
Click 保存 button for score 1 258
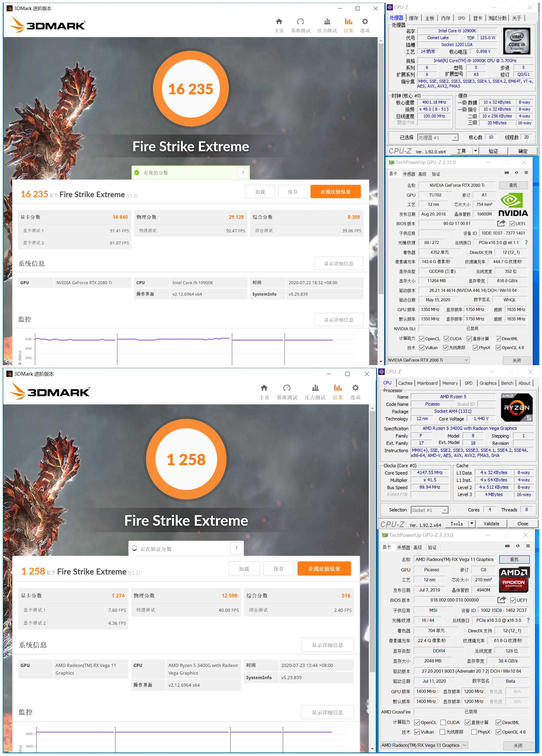click(278, 569)
